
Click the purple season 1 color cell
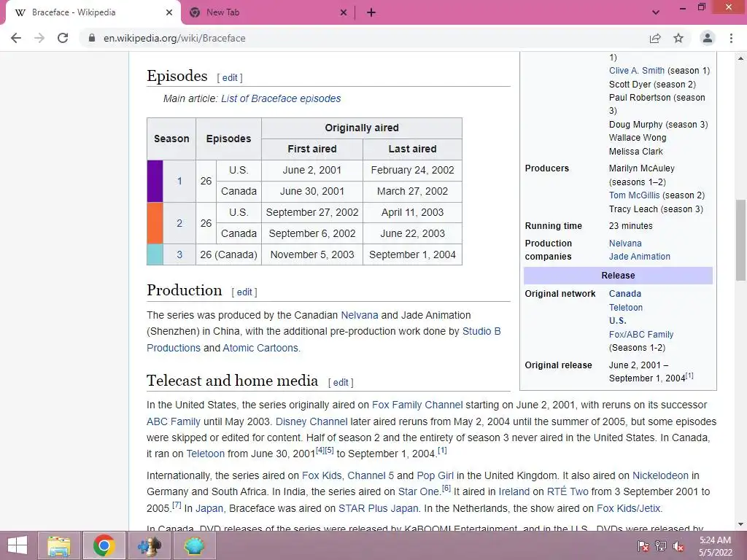155,181
